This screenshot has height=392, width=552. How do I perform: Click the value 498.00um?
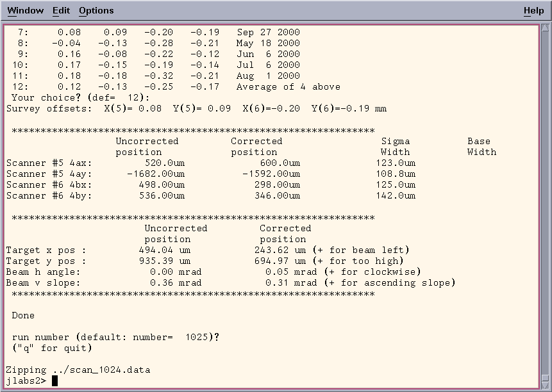pos(162,185)
